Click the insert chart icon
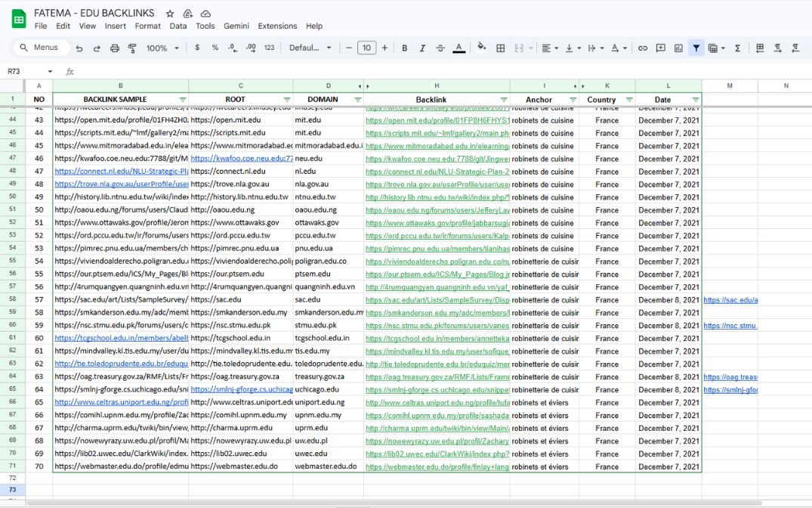 (x=678, y=48)
